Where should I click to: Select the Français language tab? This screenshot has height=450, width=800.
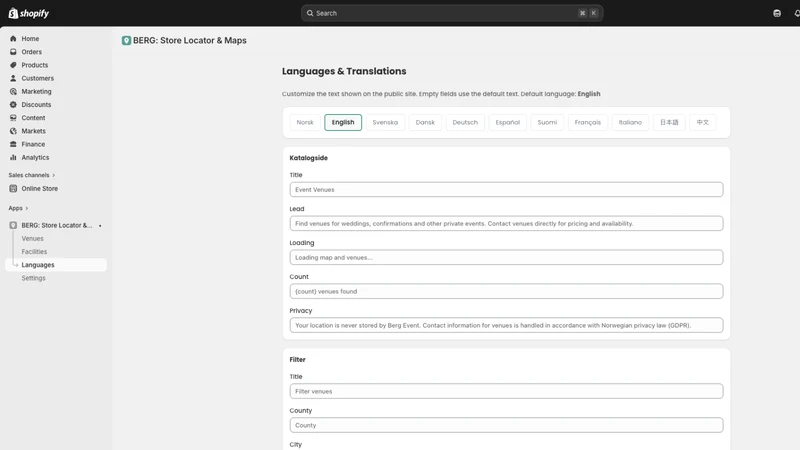pyautogui.click(x=588, y=122)
